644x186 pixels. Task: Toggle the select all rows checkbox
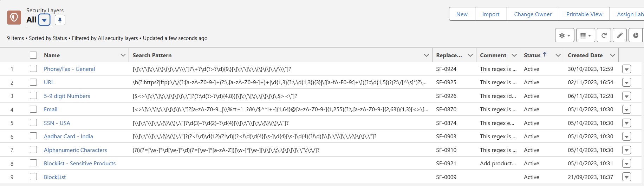coord(33,55)
